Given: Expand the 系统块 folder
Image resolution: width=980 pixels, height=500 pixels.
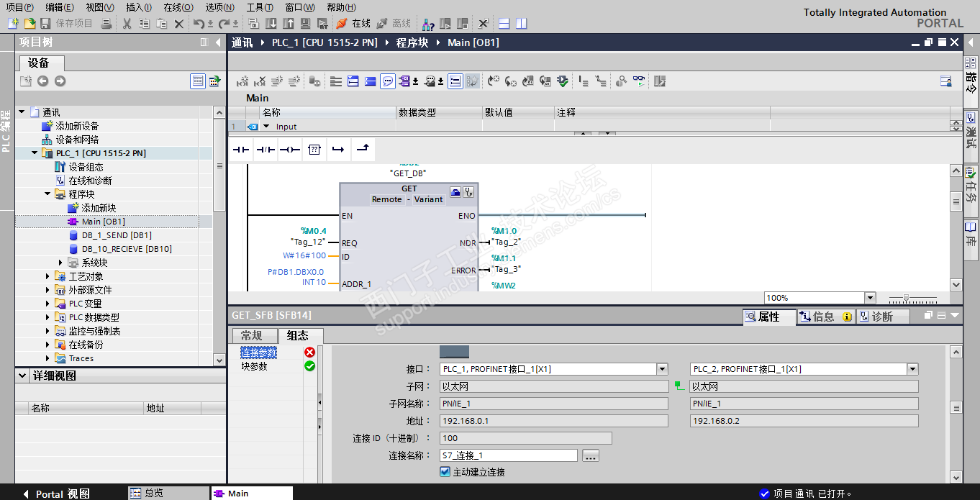Looking at the screenshot, I should (x=61, y=263).
